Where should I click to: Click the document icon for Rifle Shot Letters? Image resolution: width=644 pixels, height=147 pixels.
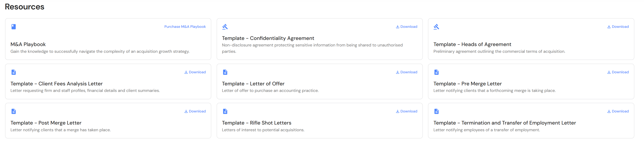click(225, 111)
